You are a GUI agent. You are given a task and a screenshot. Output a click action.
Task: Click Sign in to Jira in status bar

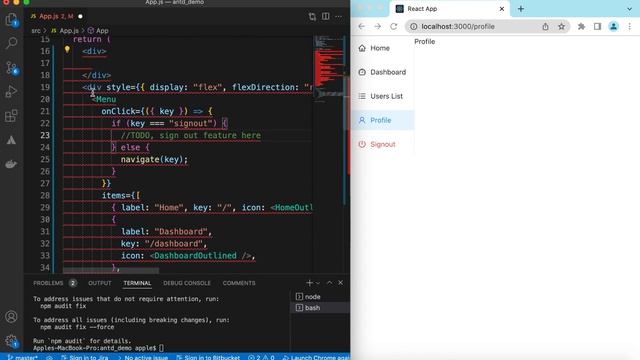[85, 357]
